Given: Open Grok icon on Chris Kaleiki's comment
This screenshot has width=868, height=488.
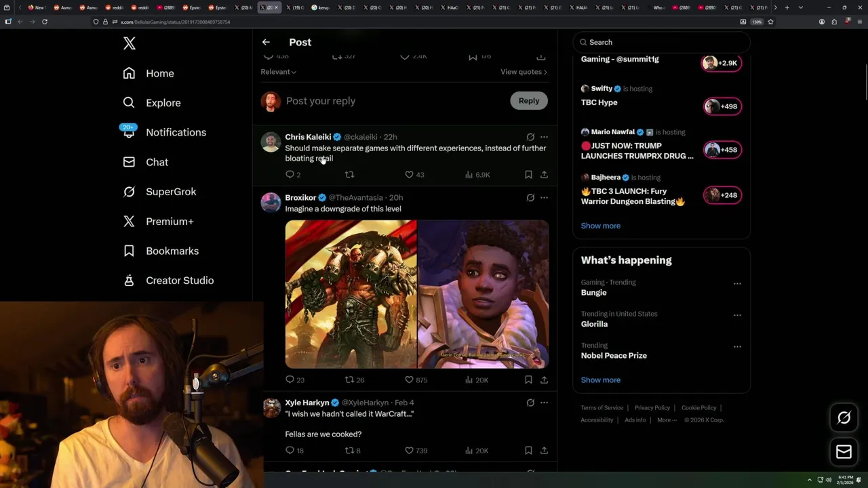Looking at the screenshot, I should pyautogui.click(x=530, y=137).
